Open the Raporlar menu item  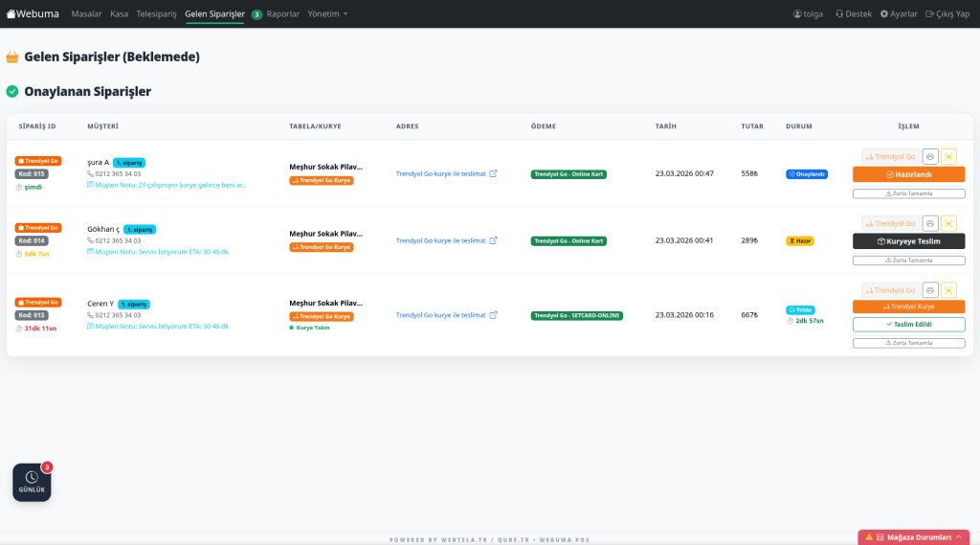282,14
